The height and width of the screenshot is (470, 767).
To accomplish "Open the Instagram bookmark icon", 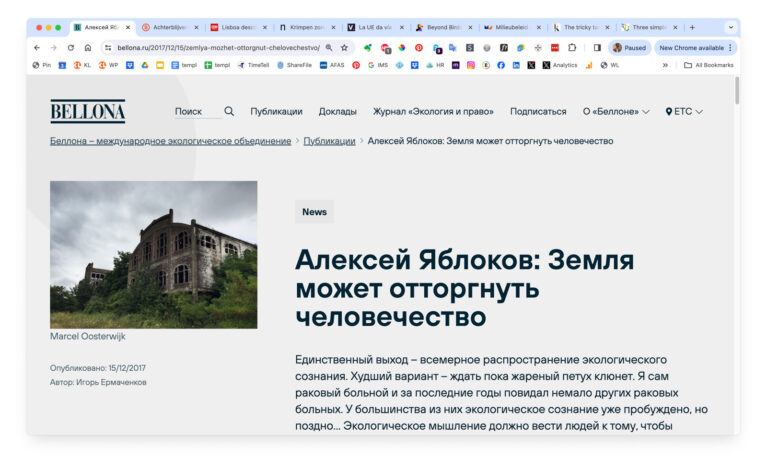I will coord(471,65).
